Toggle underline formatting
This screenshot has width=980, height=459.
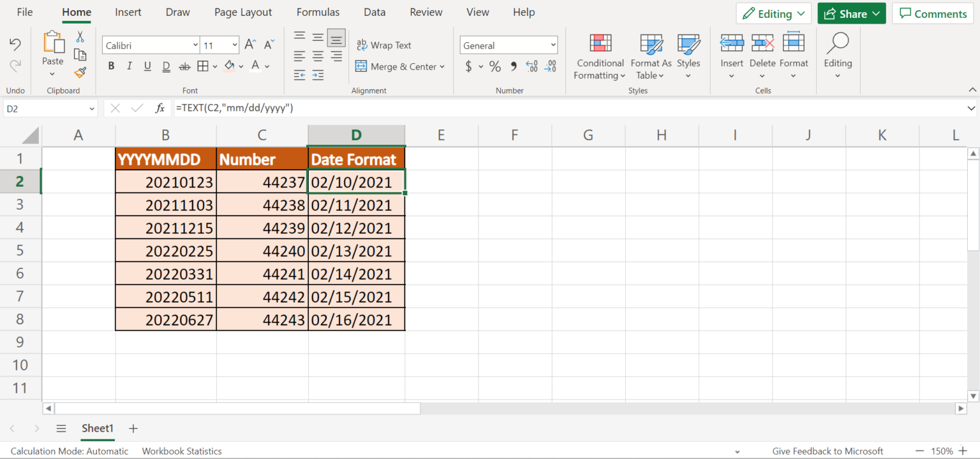pyautogui.click(x=147, y=66)
